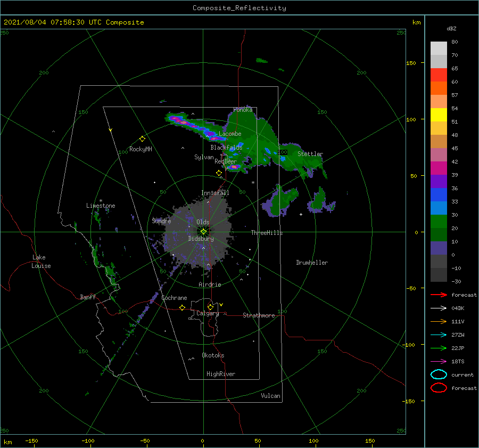This screenshot has height=448, width=479.
Task: Click the red 65 dBZ color swatch
Action: pos(439,75)
